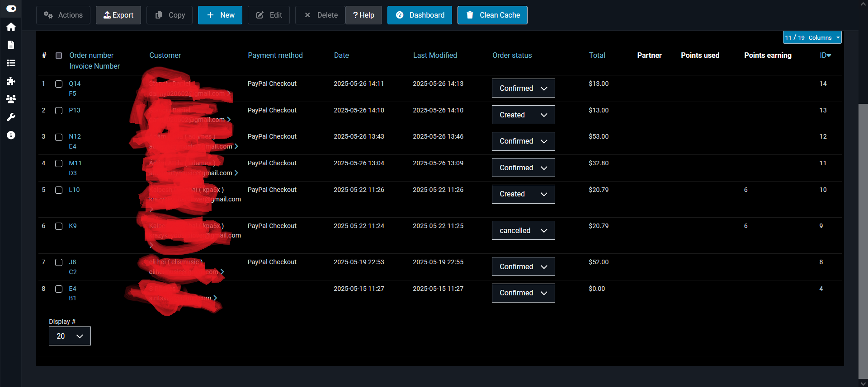Open invoice F5 link
The width and height of the screenshot is (868, 387).
point(72,93)
